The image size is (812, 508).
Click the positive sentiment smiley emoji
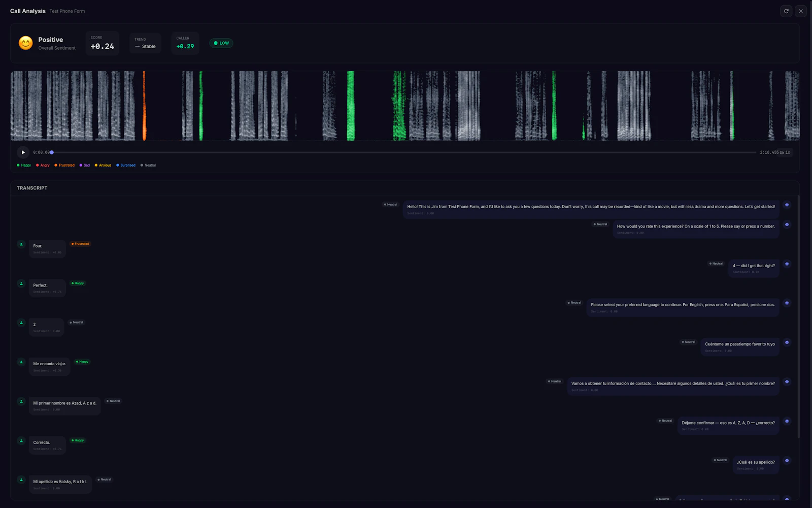click(x=25, y=43)
